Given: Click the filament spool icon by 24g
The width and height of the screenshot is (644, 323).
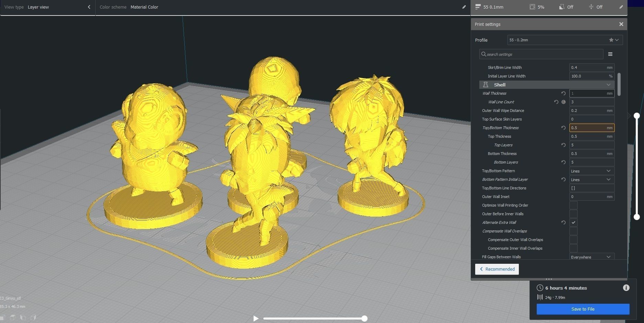Looking at the screenshot, I should coord(540,297).
